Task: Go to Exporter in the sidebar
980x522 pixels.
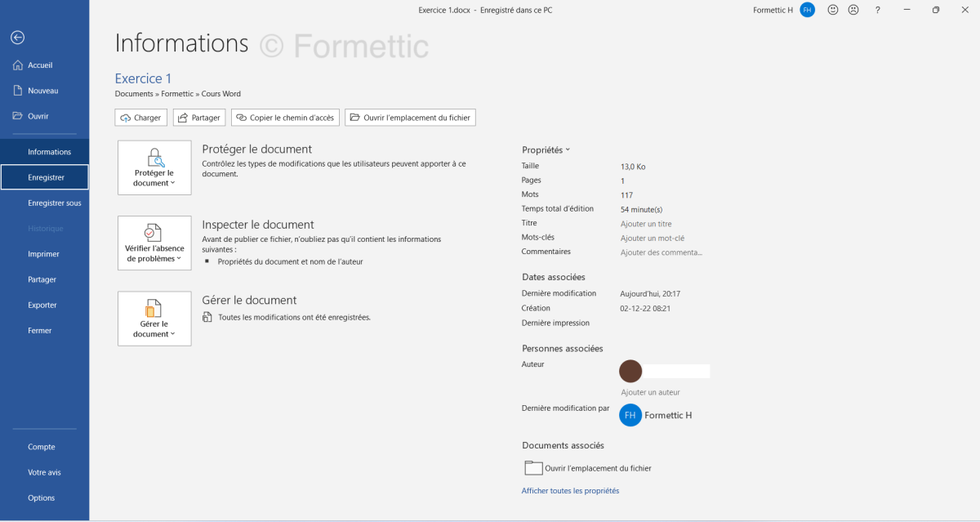Action: click(42, 305)
